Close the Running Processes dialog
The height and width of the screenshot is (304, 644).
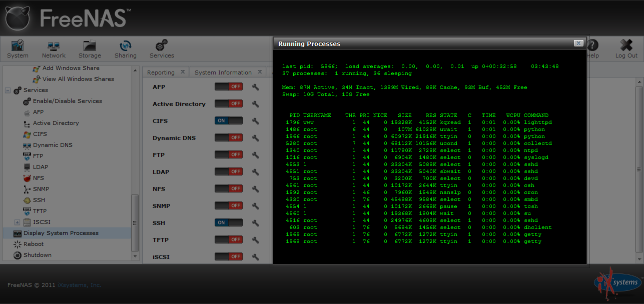(578, 43)
